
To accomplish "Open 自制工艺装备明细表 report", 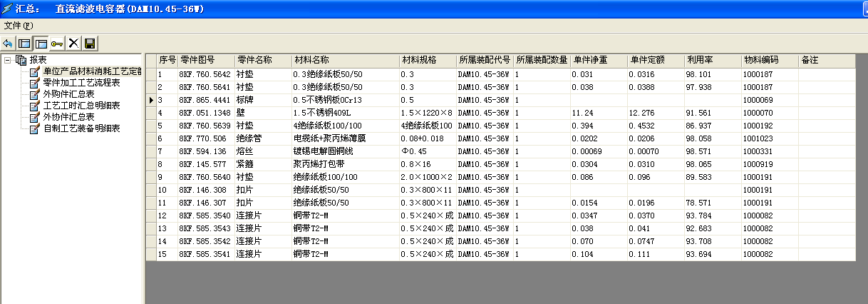I will (81, 128).
